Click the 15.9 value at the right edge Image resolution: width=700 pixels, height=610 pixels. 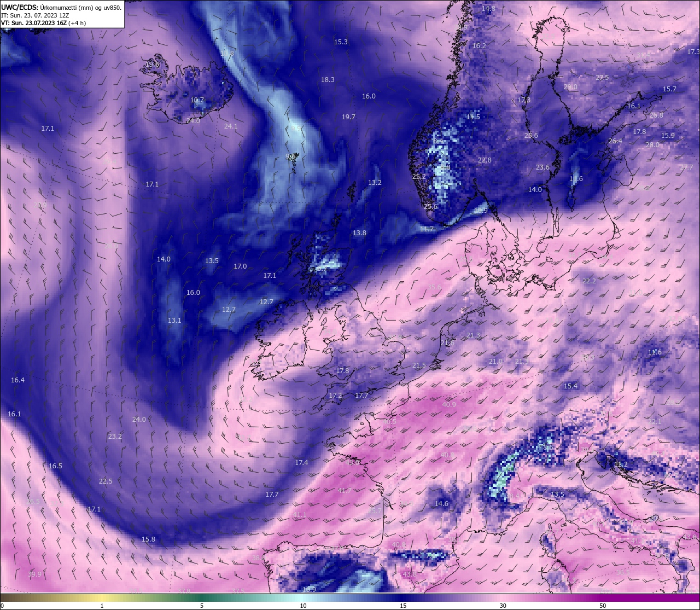(668, 136)
